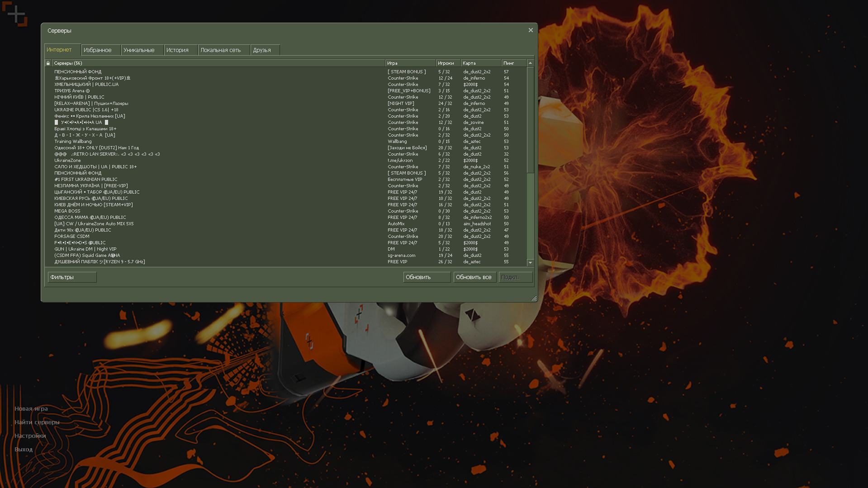Screen dimensions: 868x488
Task: Sort servers by Пинг column
Action: [x=513, y=63]
